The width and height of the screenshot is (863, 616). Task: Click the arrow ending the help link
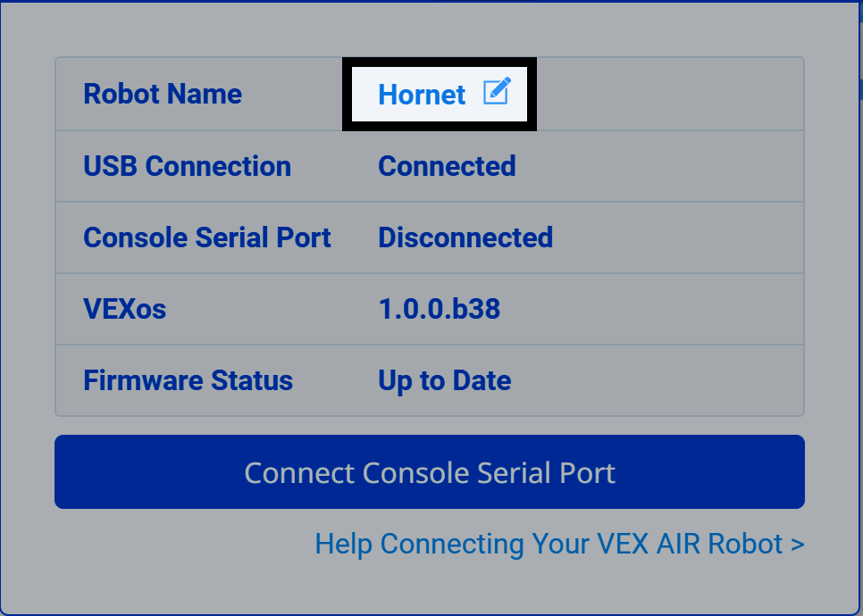tap(798, 544)
